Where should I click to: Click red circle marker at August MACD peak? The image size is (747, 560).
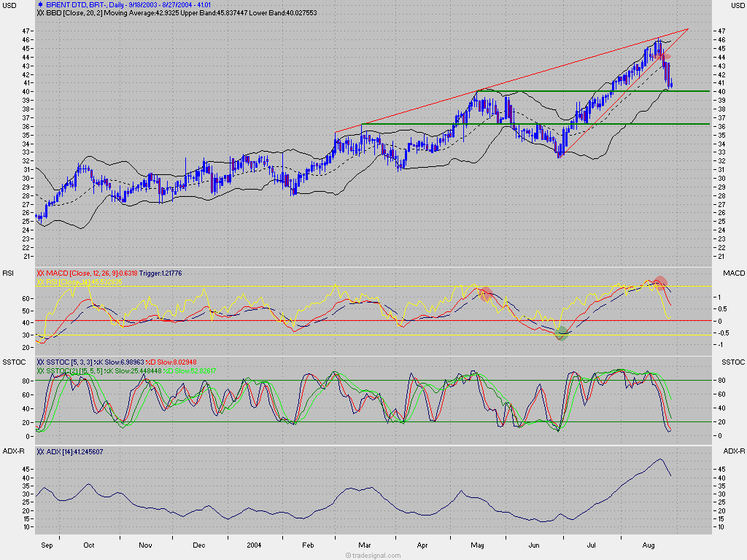(x=659, y=282)
